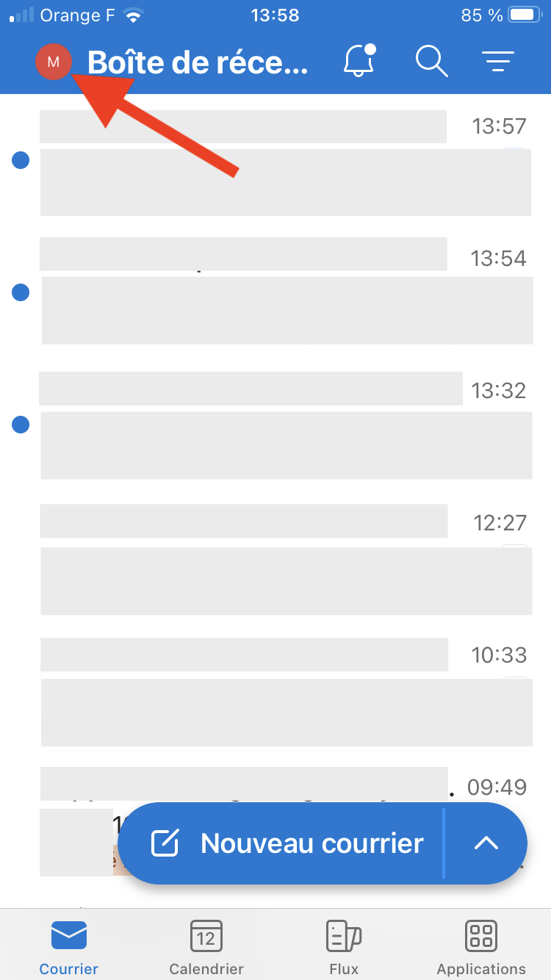Image resolution: width=551 pixels, height=980 pixels.
Task: Tap unread dot of 13:54 message
Action: click(x=21, y=292)
